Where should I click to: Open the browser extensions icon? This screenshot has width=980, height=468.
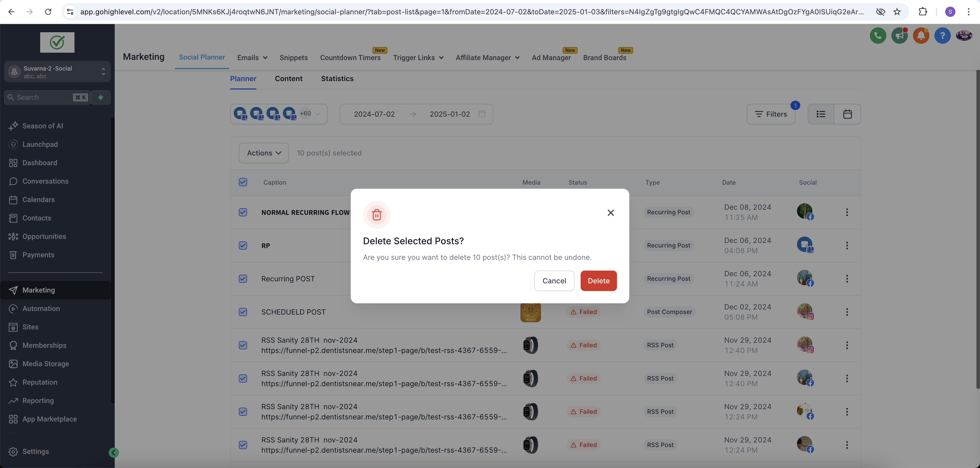[923, 12]
